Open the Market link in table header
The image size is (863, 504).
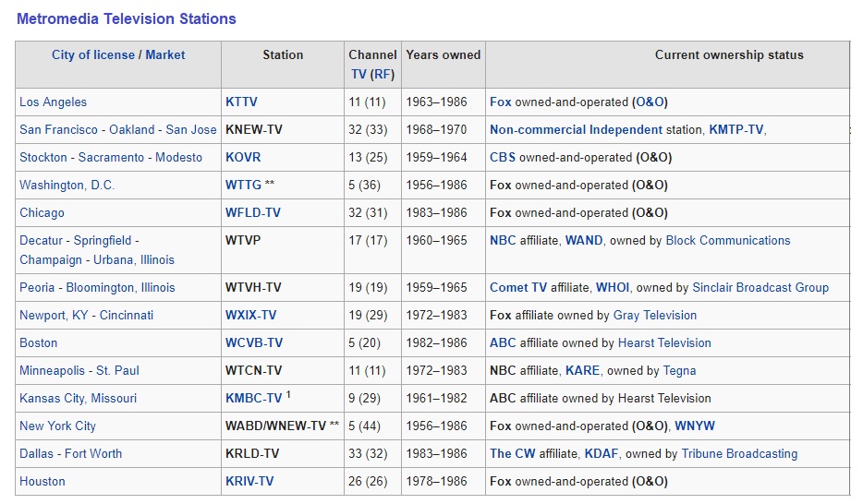click(165, 55)
